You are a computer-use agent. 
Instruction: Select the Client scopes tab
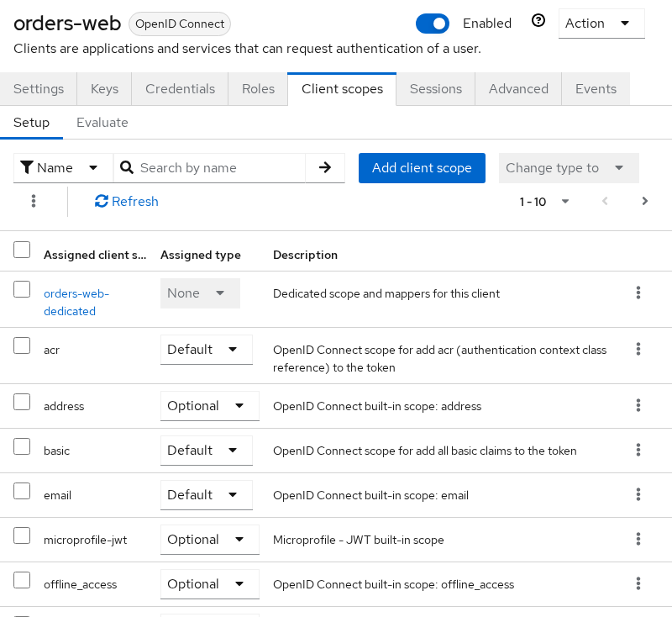coord(342,89)
